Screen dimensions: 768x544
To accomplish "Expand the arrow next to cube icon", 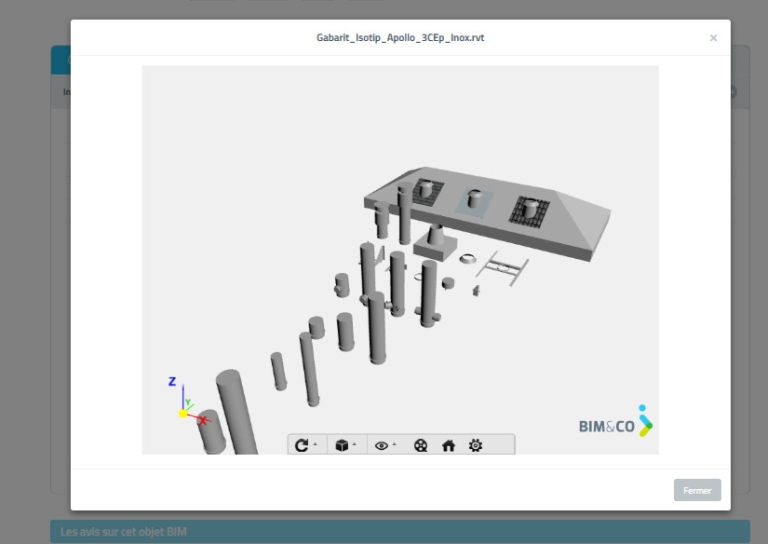I will pos(354,444).
